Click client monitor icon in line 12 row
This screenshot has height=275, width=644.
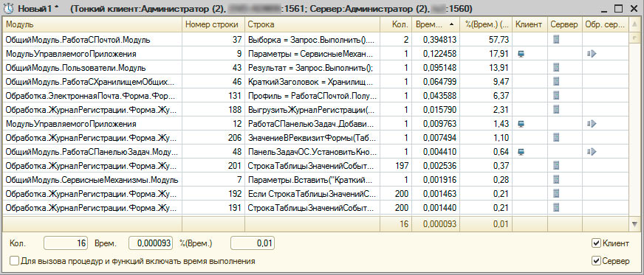pyautogui.click(x=521, y=123)
